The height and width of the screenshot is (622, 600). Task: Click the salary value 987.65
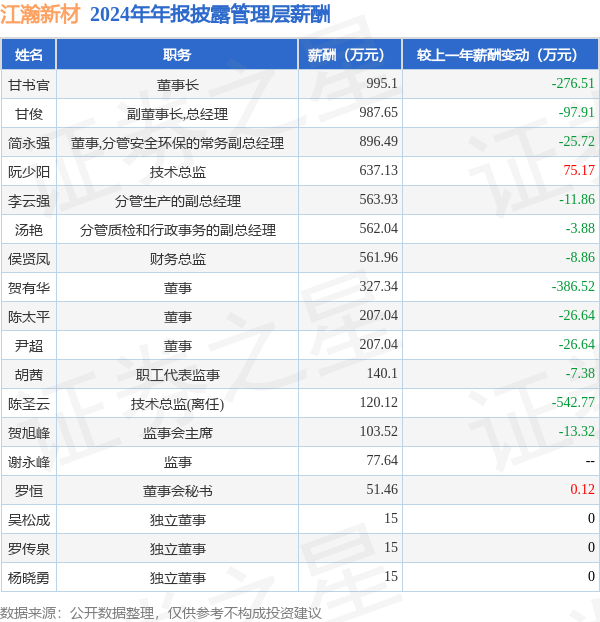pyautogui.click(x=378, y=112)
